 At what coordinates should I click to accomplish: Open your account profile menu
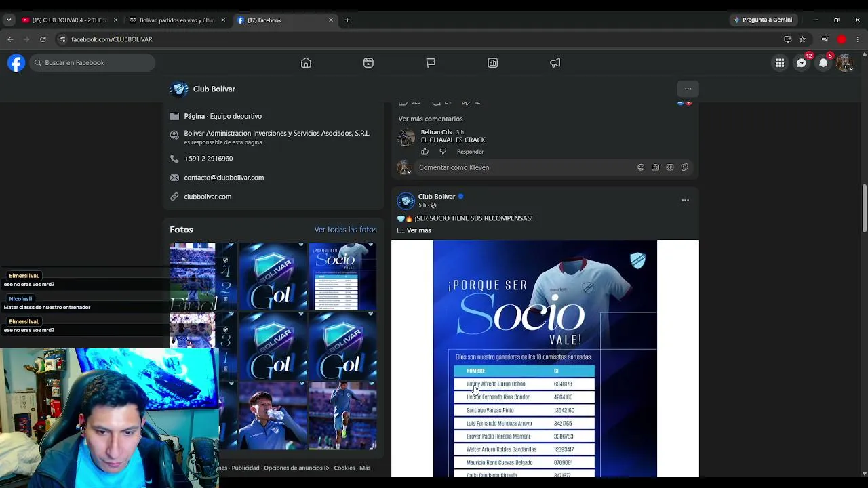pos(844,63)
